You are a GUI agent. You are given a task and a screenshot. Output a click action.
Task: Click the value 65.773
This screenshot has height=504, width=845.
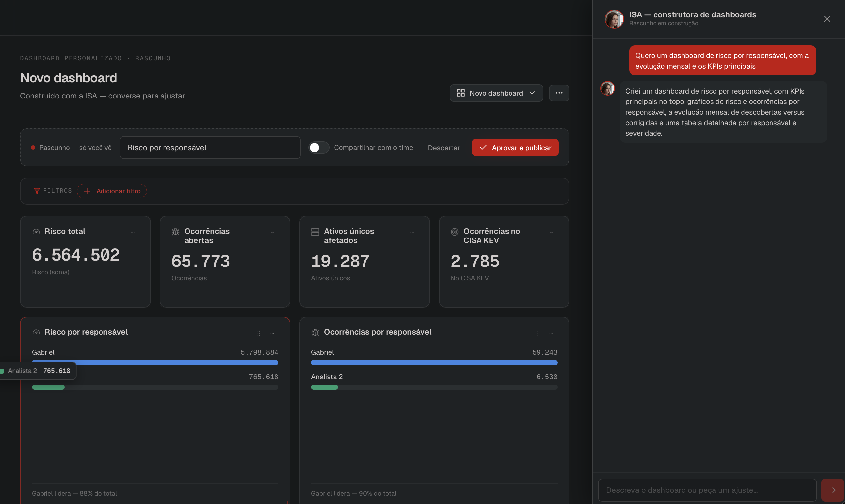(x=200, y=261)
